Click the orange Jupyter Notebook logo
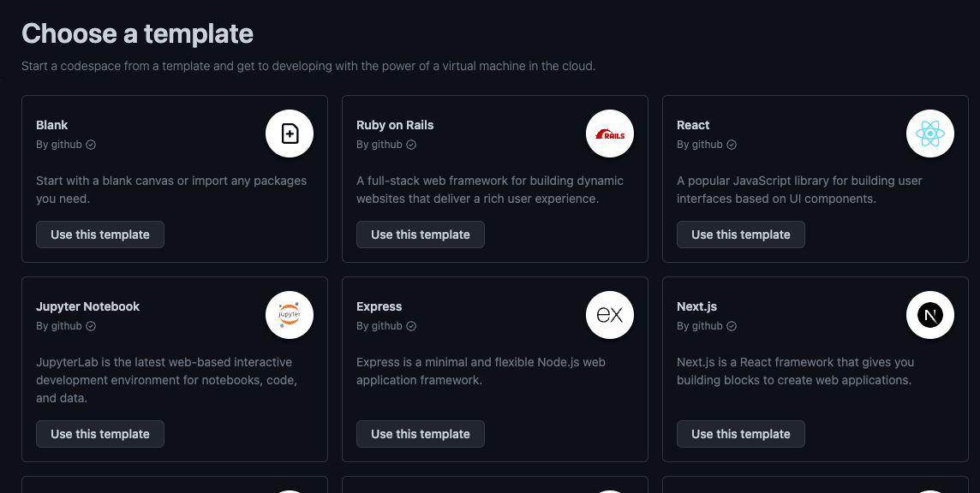 (290, 315)
